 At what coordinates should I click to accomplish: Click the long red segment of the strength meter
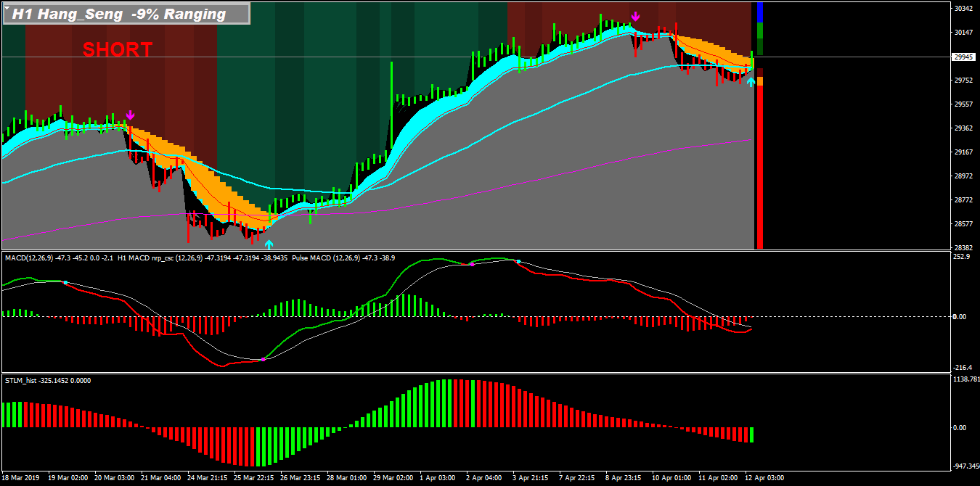click(x=760, y=167)
